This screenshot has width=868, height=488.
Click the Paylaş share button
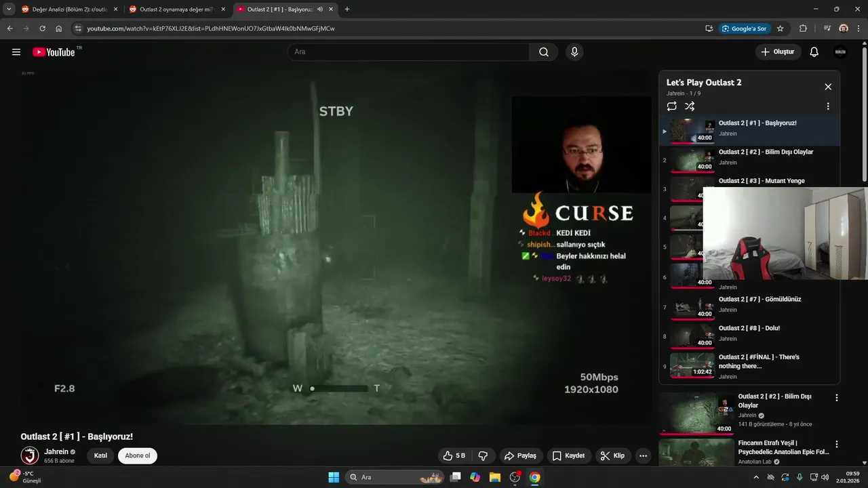(520, 456)
